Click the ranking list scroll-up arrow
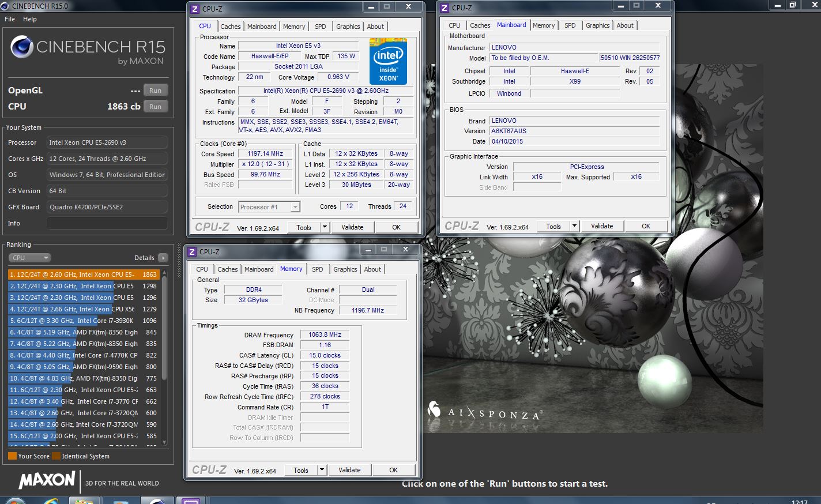Viewport: 821px width, 504px height. pos(164,272)
